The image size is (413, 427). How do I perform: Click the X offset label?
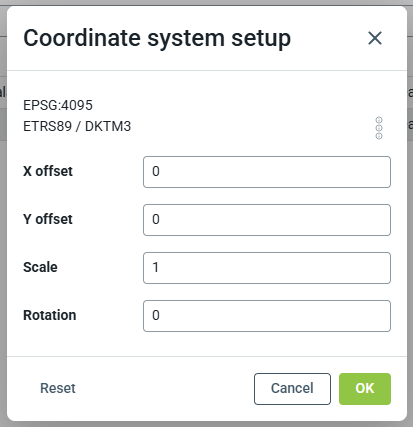(48, 171)
